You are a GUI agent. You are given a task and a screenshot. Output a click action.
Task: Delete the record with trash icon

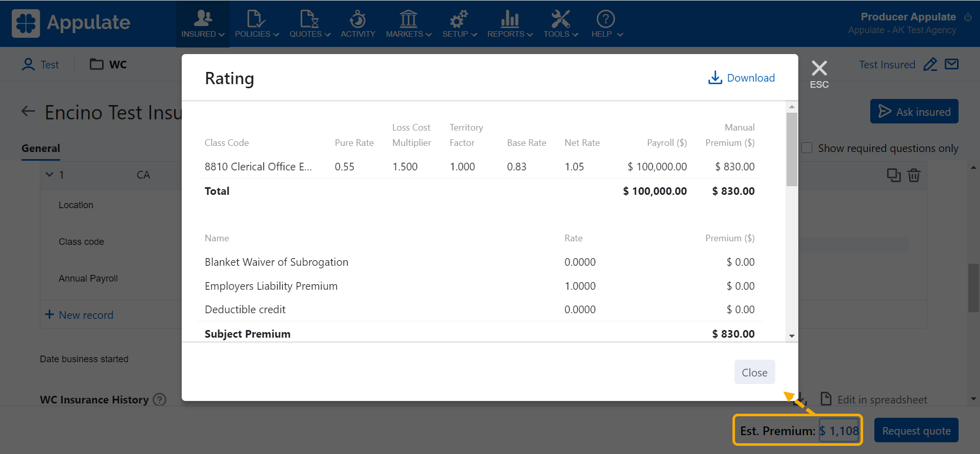click(914, 175)
